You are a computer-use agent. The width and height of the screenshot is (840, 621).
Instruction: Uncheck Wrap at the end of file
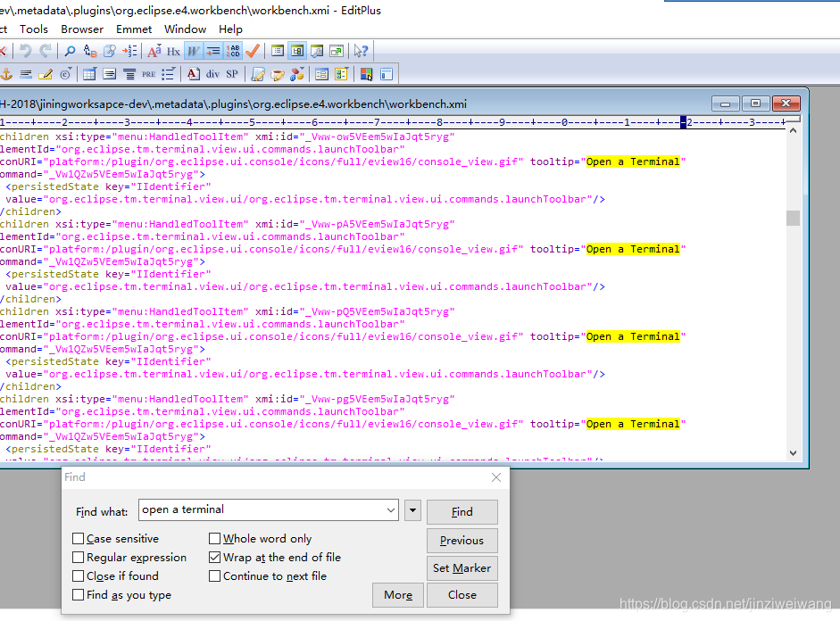(x=215, y=558)
